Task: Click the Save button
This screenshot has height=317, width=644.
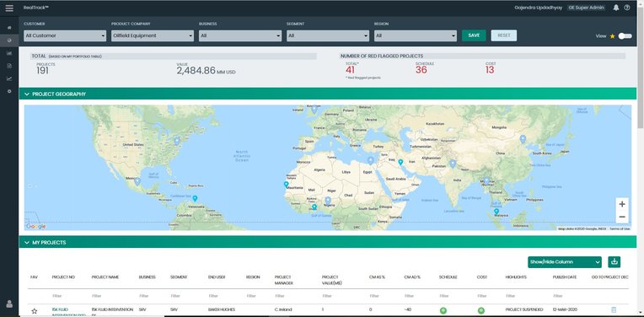Action: pyautogui.click(x=474, y=35)
